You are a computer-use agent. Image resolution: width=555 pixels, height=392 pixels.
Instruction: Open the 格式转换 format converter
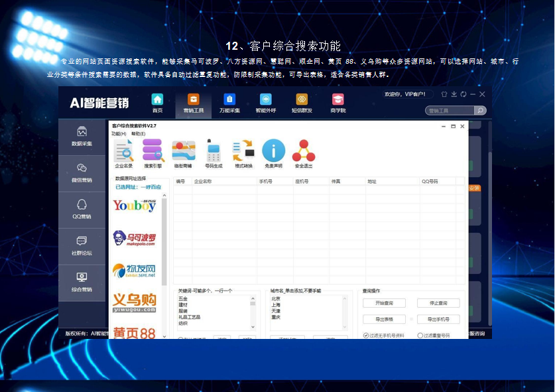coord(243,153)
